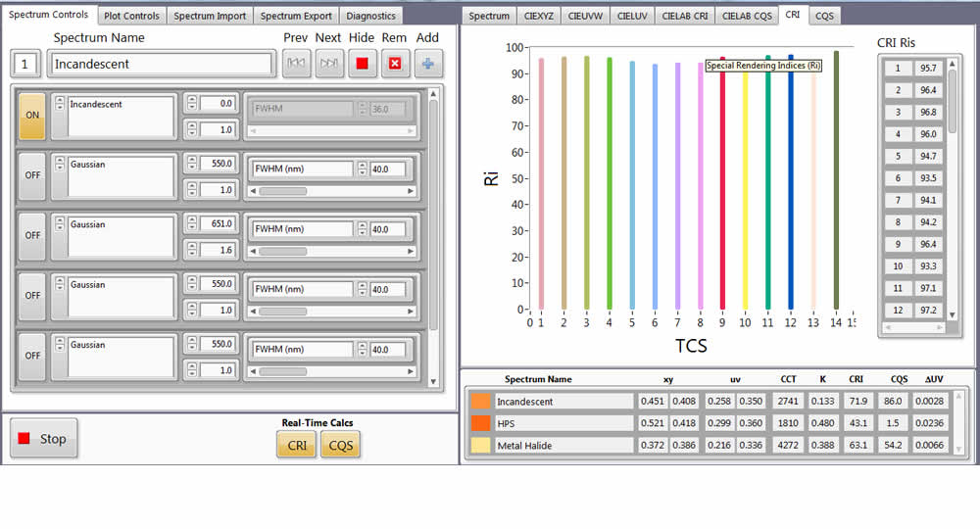This screenshot has width=980, height=529.
Task: Step the 1.6 amplitude spinner
Action: pos(192,250)
